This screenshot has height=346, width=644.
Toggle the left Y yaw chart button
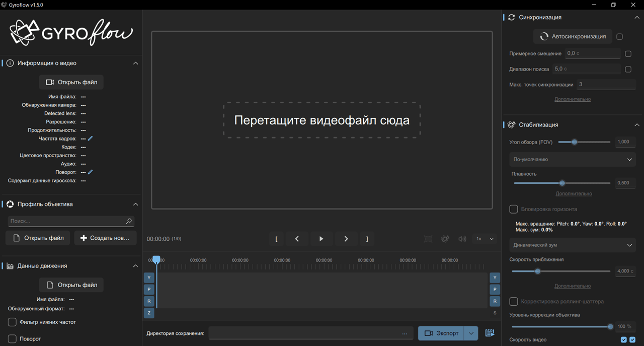[149, 278]
